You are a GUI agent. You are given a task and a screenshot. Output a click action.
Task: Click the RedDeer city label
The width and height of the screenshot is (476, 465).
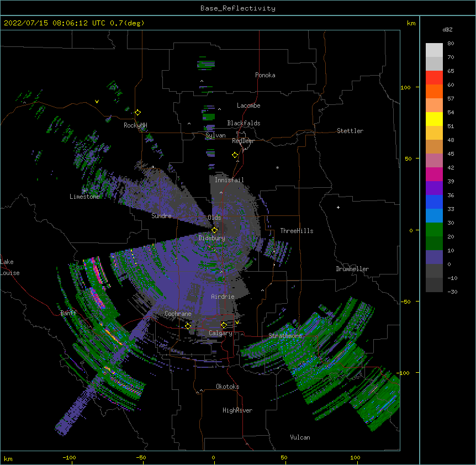coord(243,141)
